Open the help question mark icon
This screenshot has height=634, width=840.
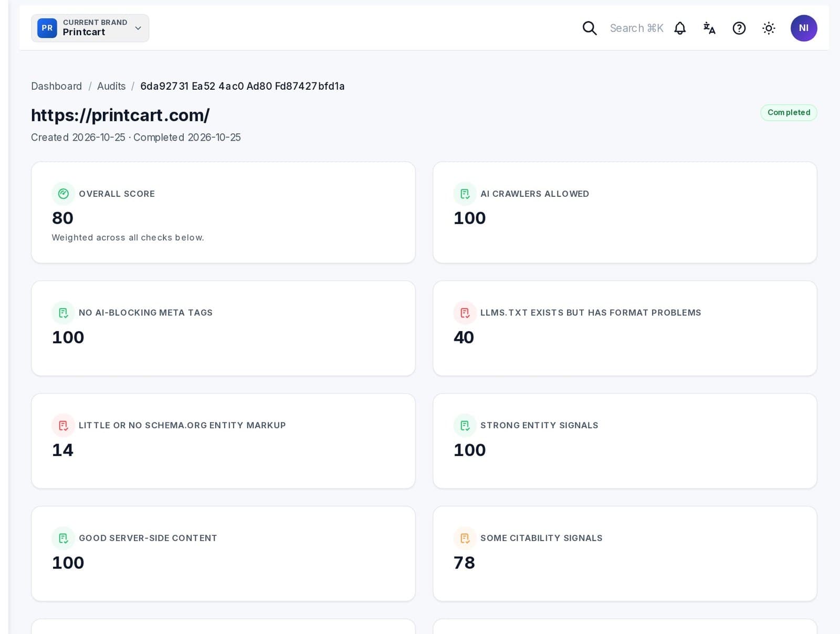(739, 28)
